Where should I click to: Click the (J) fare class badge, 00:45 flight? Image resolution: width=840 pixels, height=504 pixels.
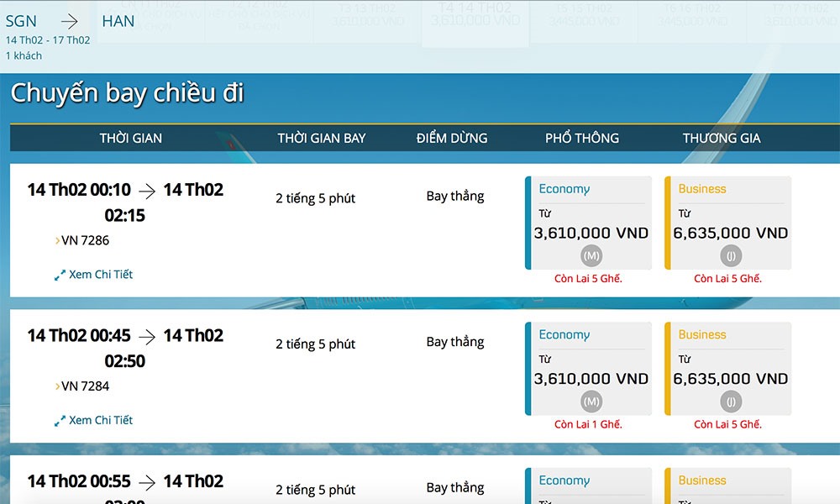[x=731, y=402]
